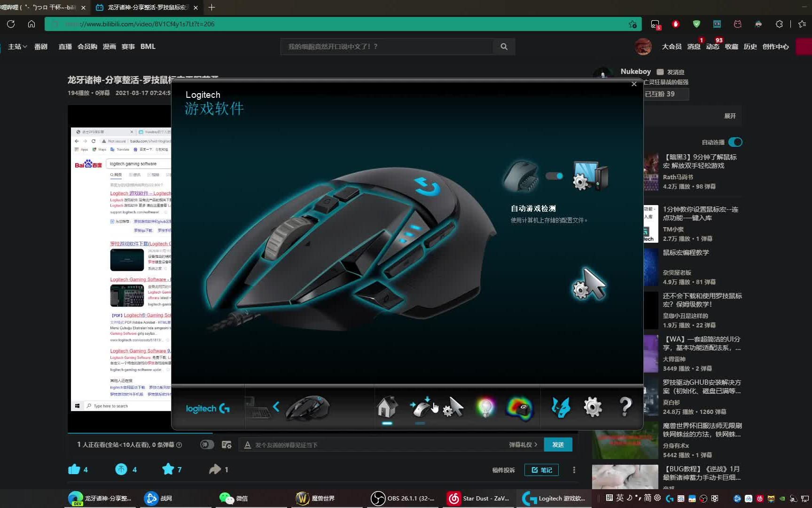
Task: Open 动态 feed
Action: 712,47
